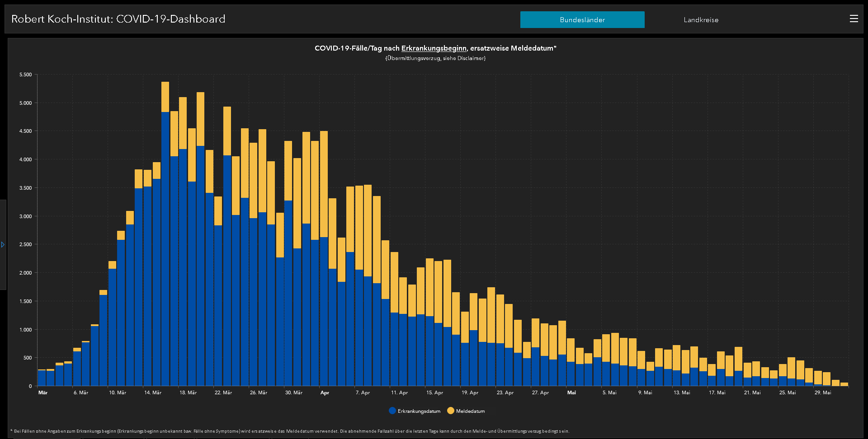This screenshot has width=868, height=439.
Task: Click the 18. Mär x-axis date label
Action: (188, 392)
